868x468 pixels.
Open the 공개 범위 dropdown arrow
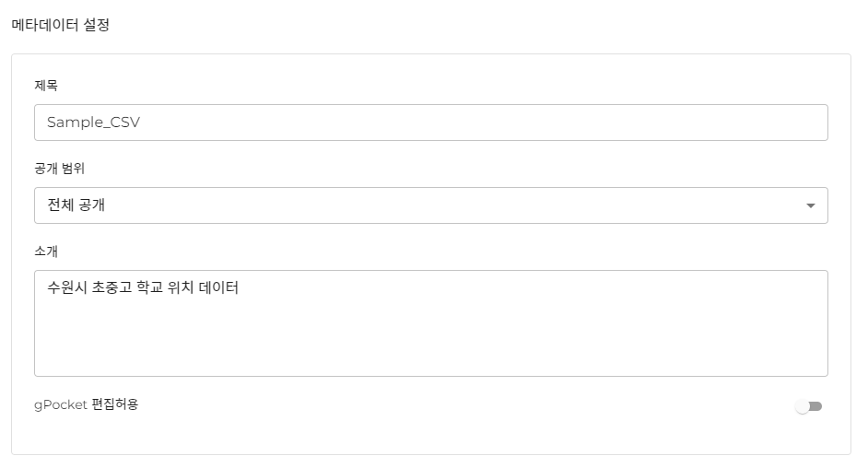pyautogui.click(x=810, y=205)
